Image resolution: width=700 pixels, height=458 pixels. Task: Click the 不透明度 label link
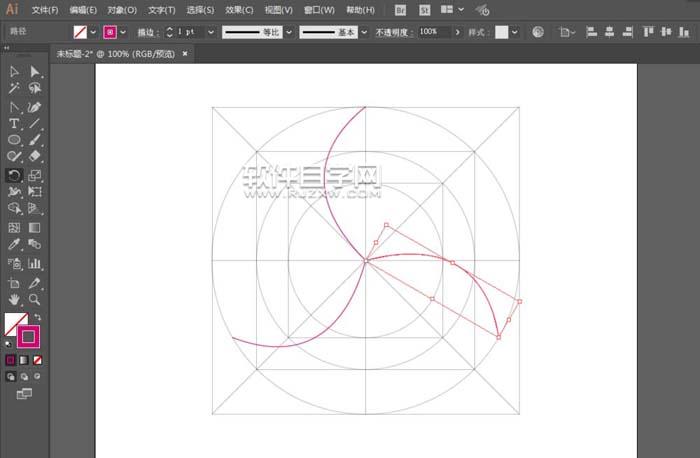(x=393, y=32)
